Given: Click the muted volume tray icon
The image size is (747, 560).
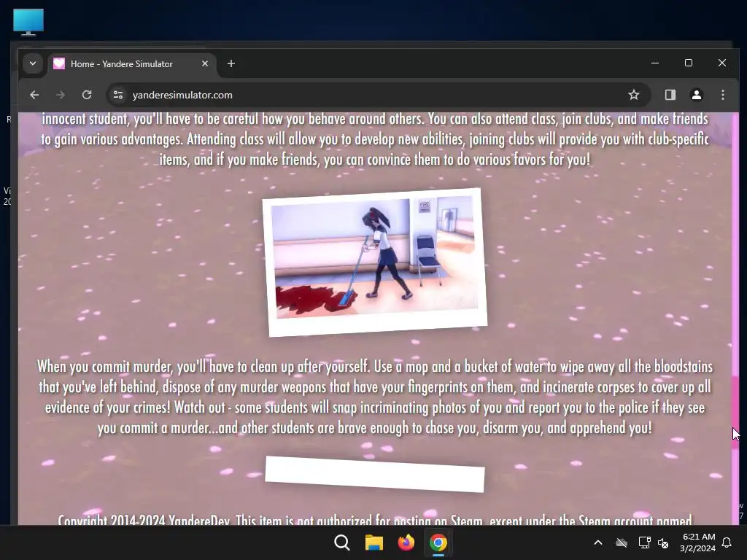Looking at the screenshot, I should tap(663, 542).
